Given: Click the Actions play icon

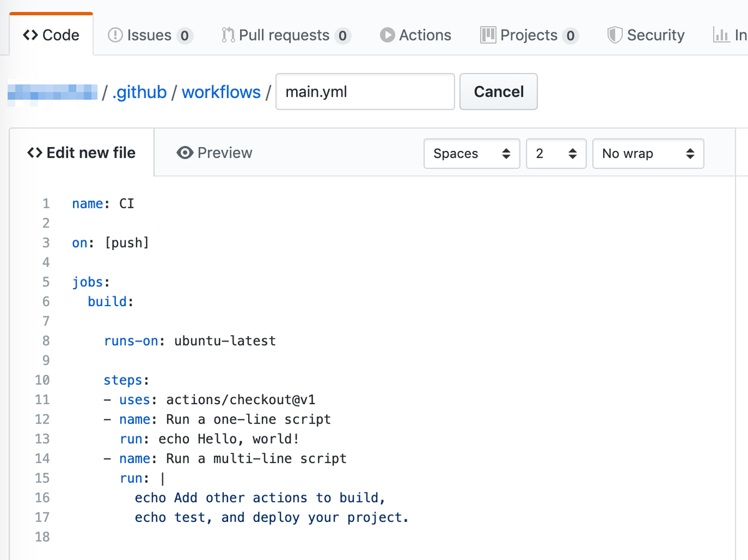Looking at the screenshot, I should (x=388, y=35).
